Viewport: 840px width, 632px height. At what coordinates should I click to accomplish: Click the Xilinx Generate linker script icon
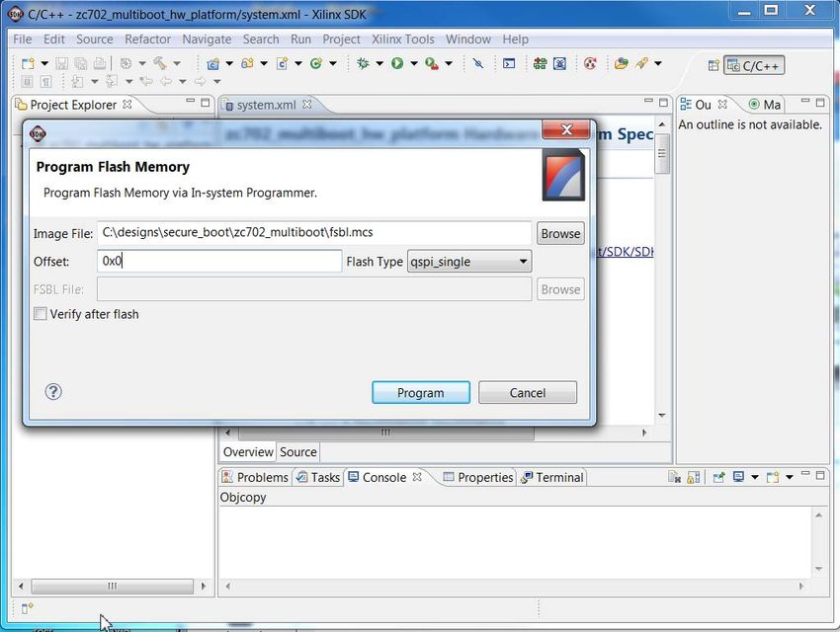tap(559, 63)
